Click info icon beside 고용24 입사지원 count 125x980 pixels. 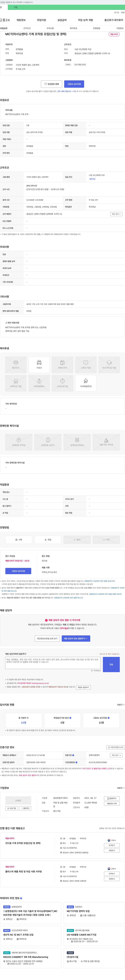pos(109,718)
